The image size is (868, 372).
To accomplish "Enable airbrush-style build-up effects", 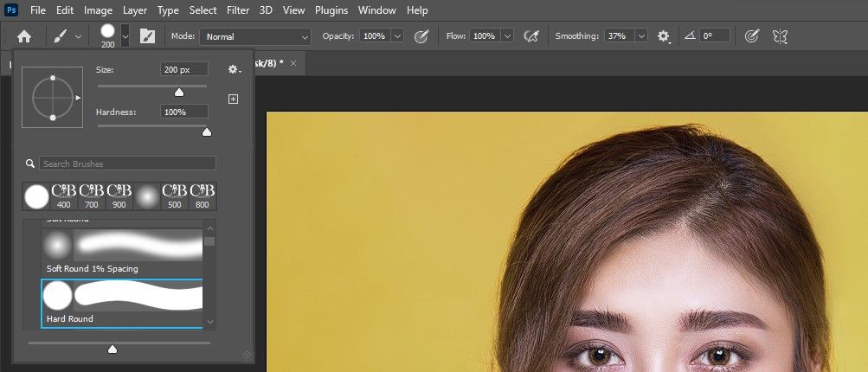I will [x=532, y=36].
